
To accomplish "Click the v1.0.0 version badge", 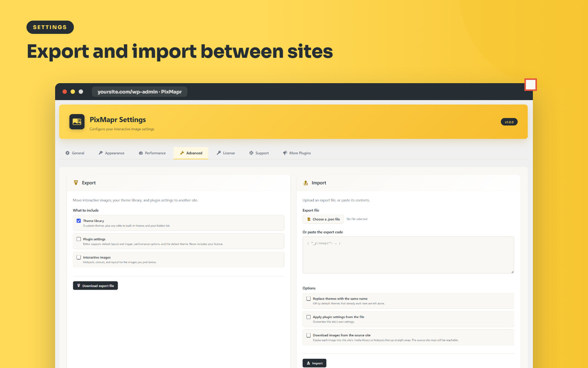I will tap(509, 122).
